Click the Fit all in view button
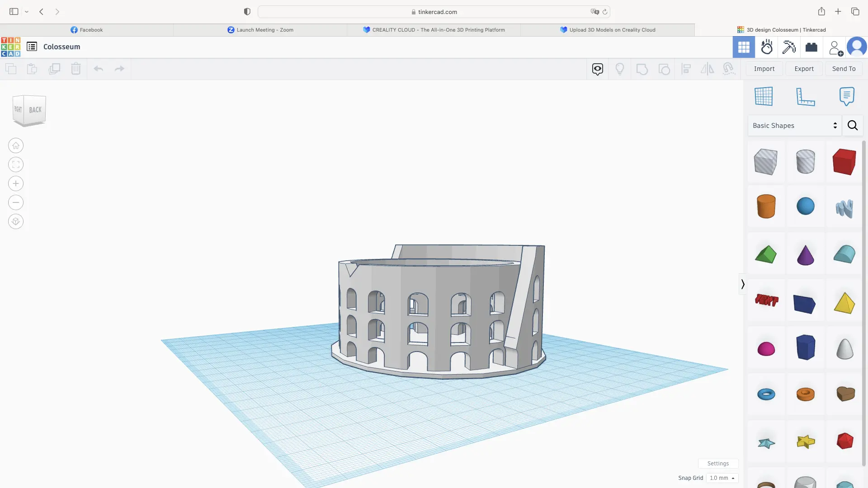 [x=16, y=164]
